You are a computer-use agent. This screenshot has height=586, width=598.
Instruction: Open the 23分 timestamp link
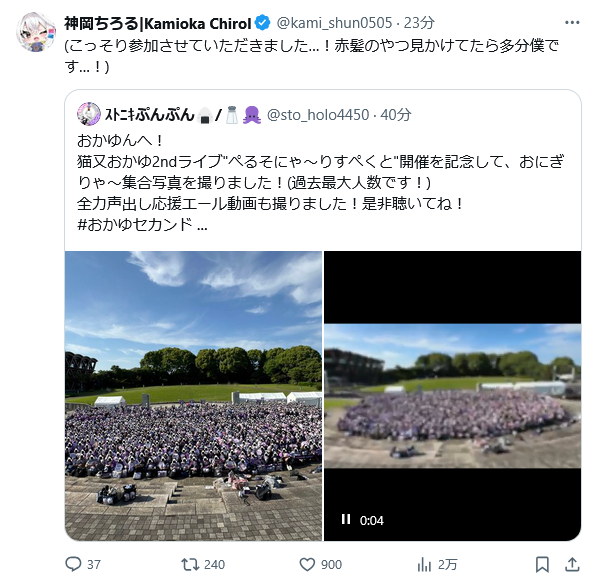419,23
